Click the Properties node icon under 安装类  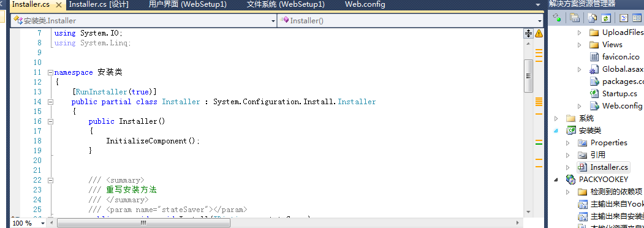[582, 143]
